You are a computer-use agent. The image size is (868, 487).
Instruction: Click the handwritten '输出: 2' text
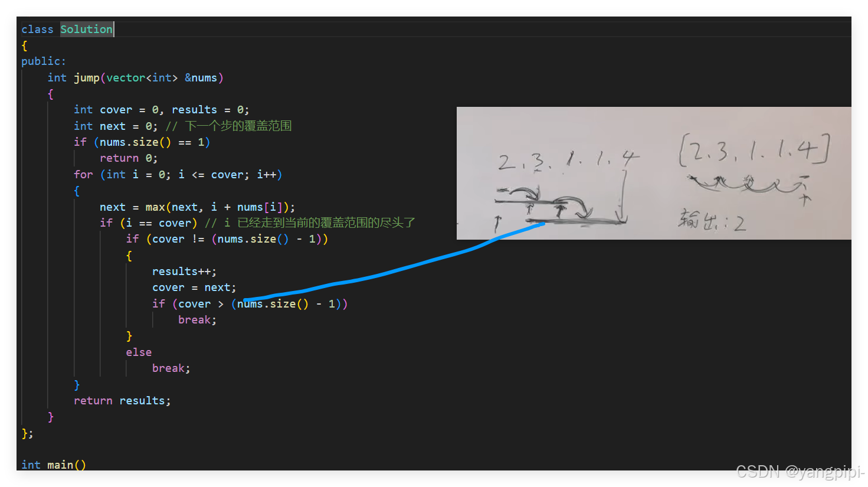click(x=712, y=220)
